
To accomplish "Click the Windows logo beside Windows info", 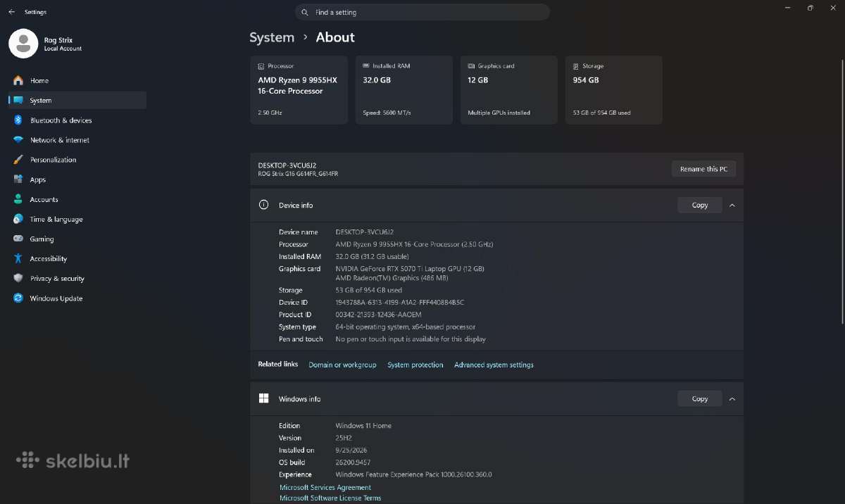I will point(264,398).
